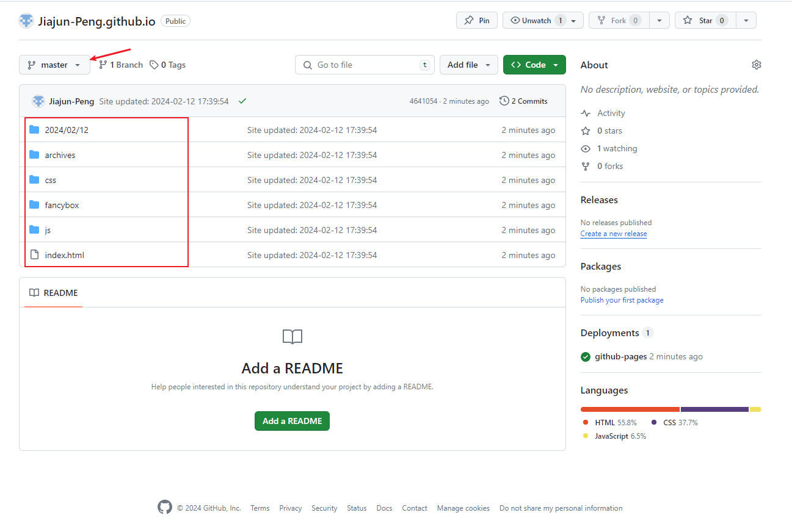Open the footer Status link

coord(357,508)
